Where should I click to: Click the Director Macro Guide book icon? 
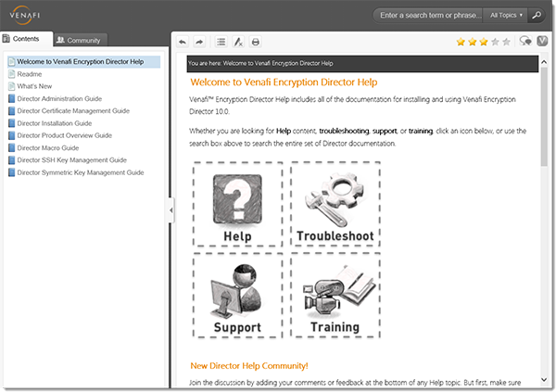pyautogui.click(x=11, y=148)
